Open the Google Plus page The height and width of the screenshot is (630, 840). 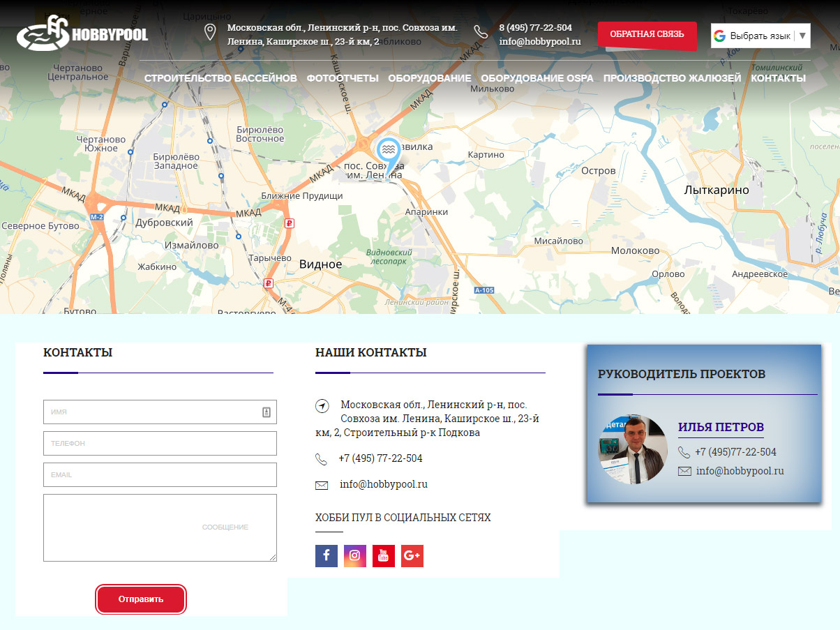(412, 556)
